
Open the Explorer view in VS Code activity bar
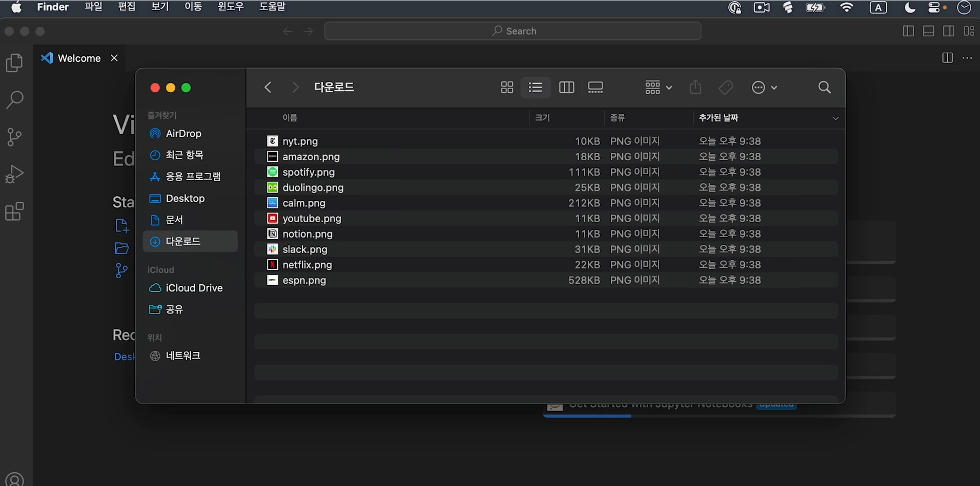pyautogui.click(x=14, y=63)
